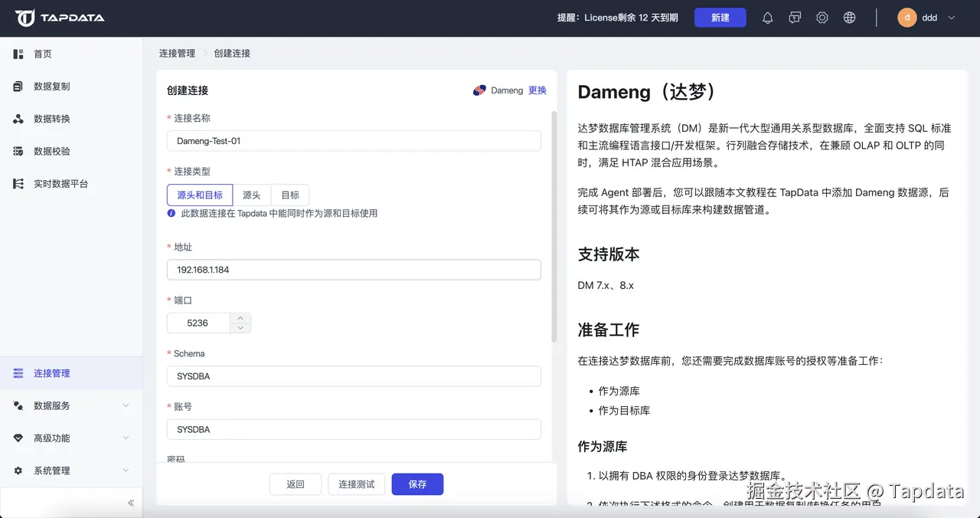Click the 账号 input field
This screenshot has width=980, height=518.
(x=354, y=429)
